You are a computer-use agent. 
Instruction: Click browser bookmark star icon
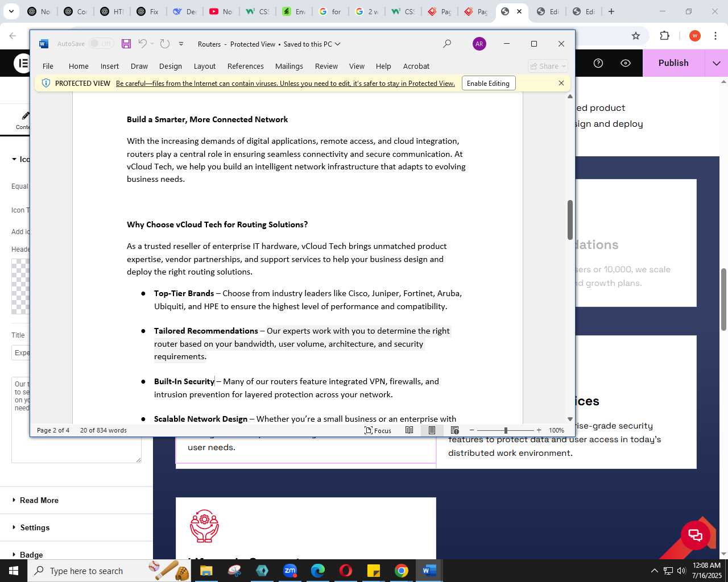point(636,36)
